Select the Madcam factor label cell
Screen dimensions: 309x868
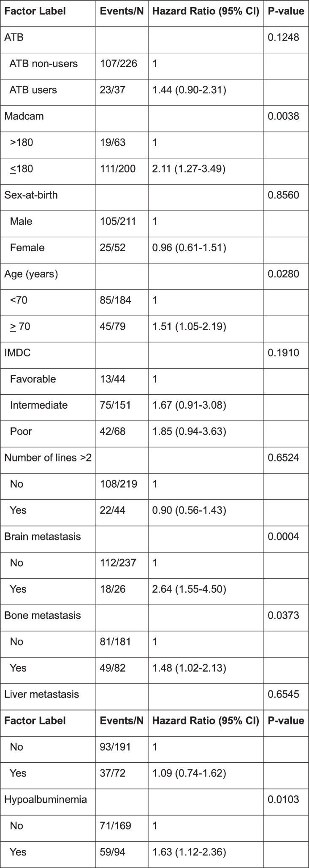point(24,116)
